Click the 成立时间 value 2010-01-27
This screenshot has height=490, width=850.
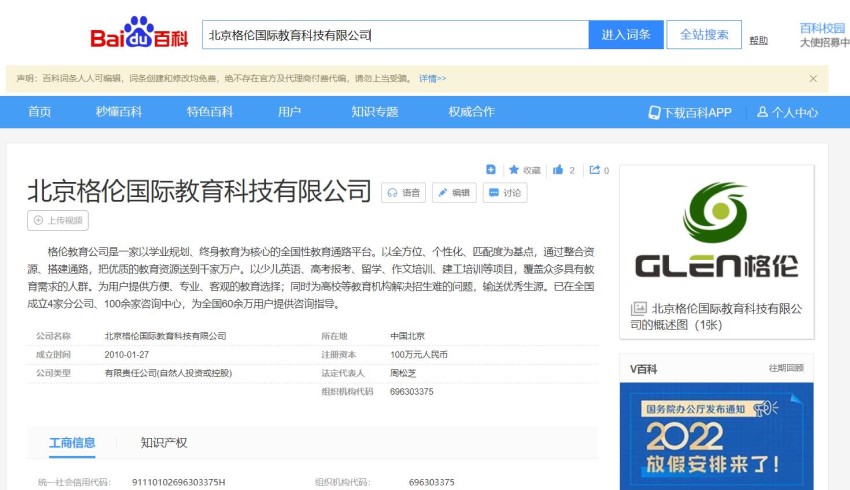coord(126,354)
